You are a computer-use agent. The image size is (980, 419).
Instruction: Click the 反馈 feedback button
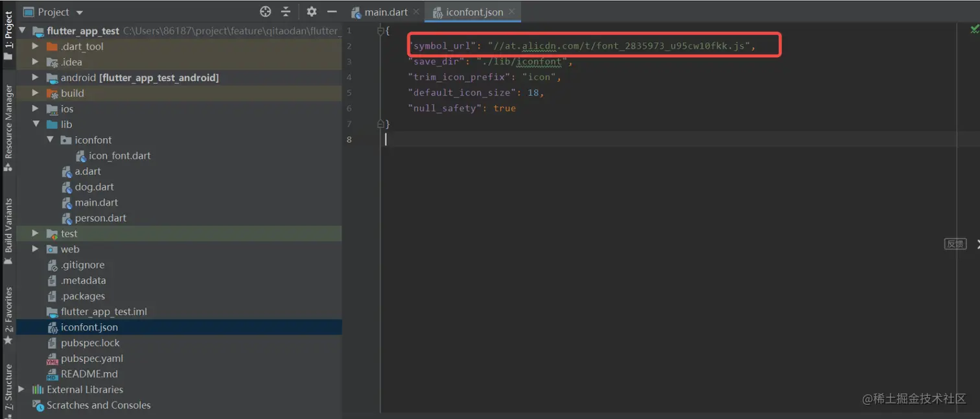point(955,244)
